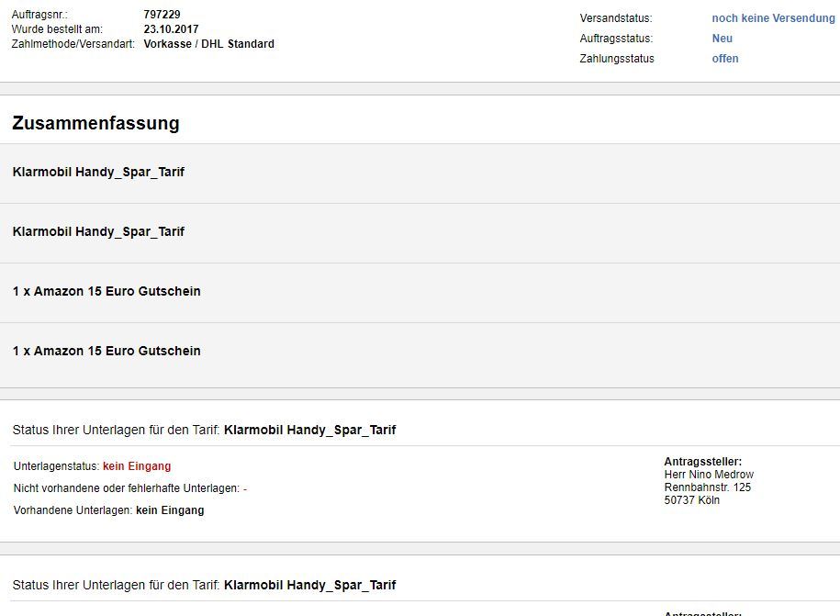Click the Auftragsstatus label
Image resolution: width=840 pixels, height=616 pixels.
[x=616, y=39]
